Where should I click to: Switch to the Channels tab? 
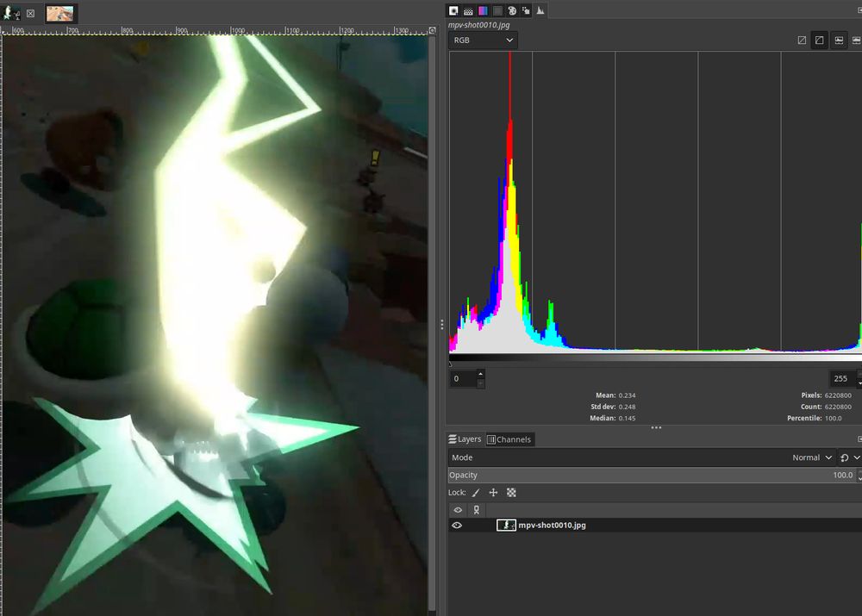coord(509,439)
